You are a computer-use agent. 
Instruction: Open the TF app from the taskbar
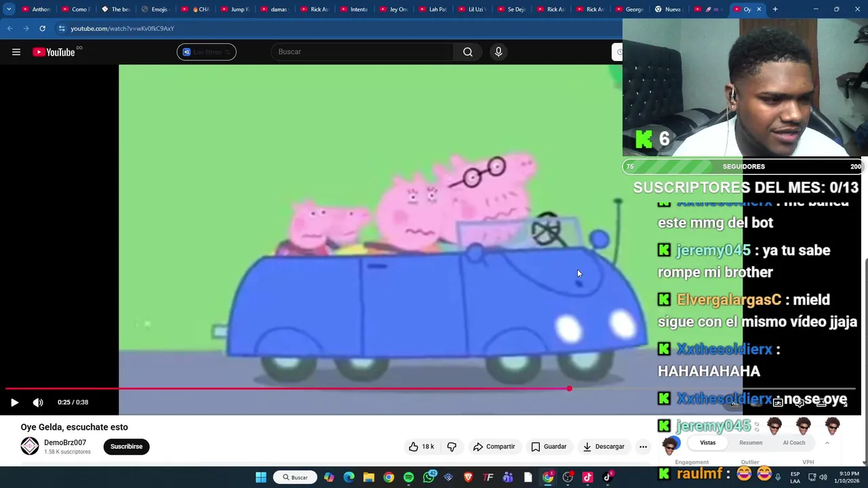488,477
